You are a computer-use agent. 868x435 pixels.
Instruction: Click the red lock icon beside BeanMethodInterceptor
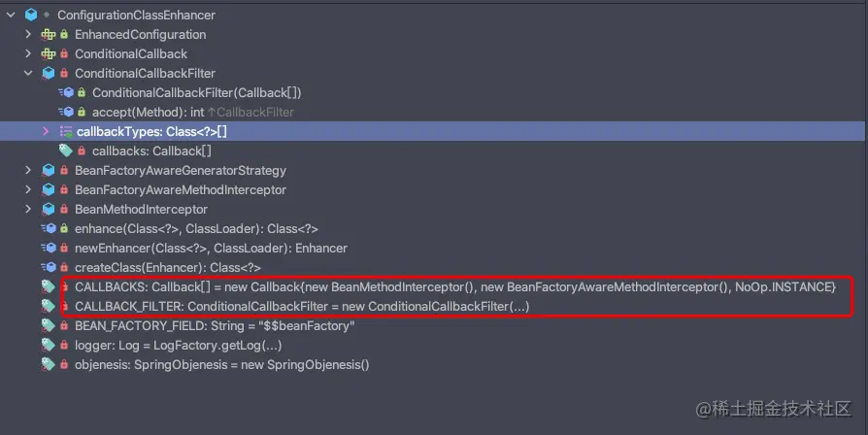point(64,209)
